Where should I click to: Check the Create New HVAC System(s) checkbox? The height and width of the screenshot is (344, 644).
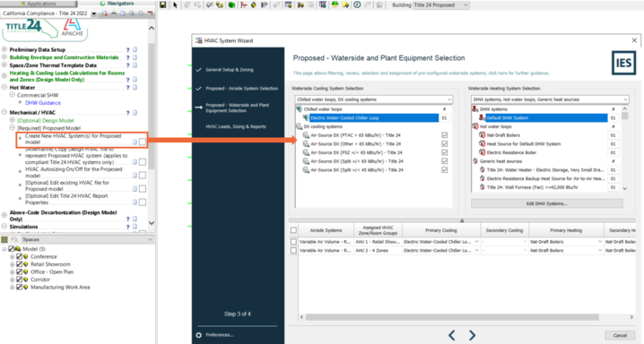142,142
